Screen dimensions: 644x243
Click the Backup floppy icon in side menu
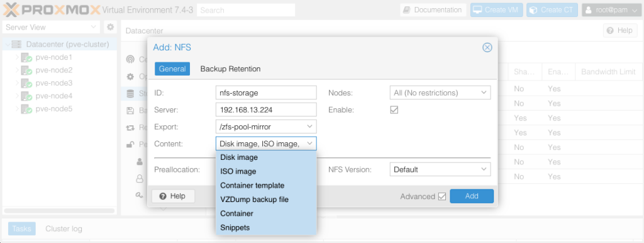tap(130, 111)
